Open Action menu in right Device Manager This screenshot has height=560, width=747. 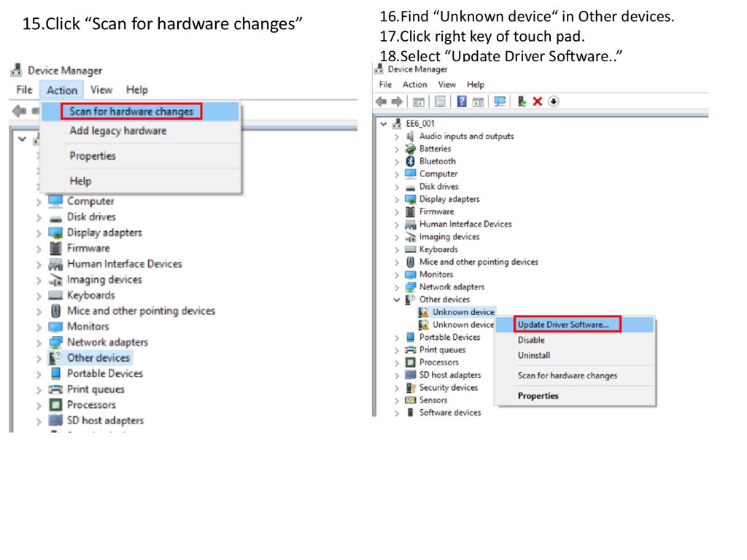point(415,85)
